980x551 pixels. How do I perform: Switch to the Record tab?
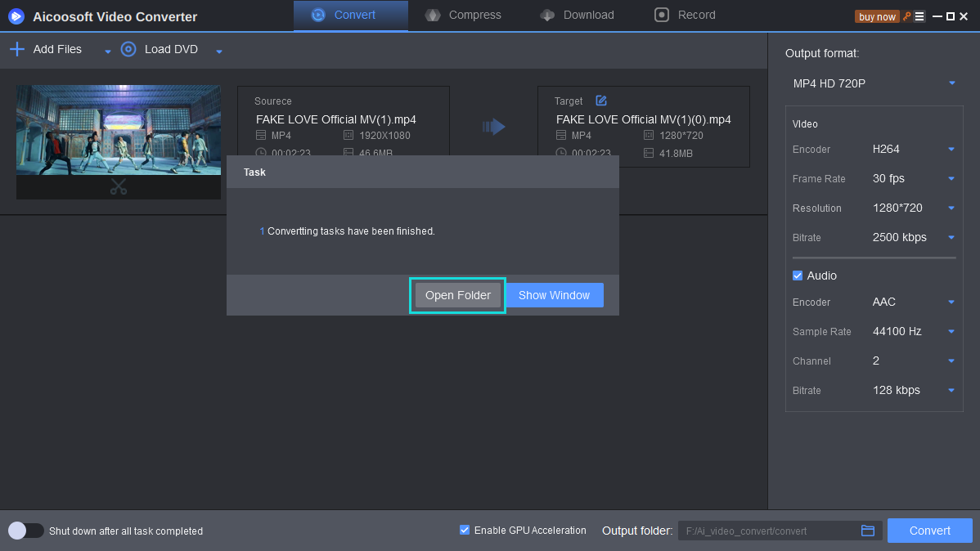[685, 16]
